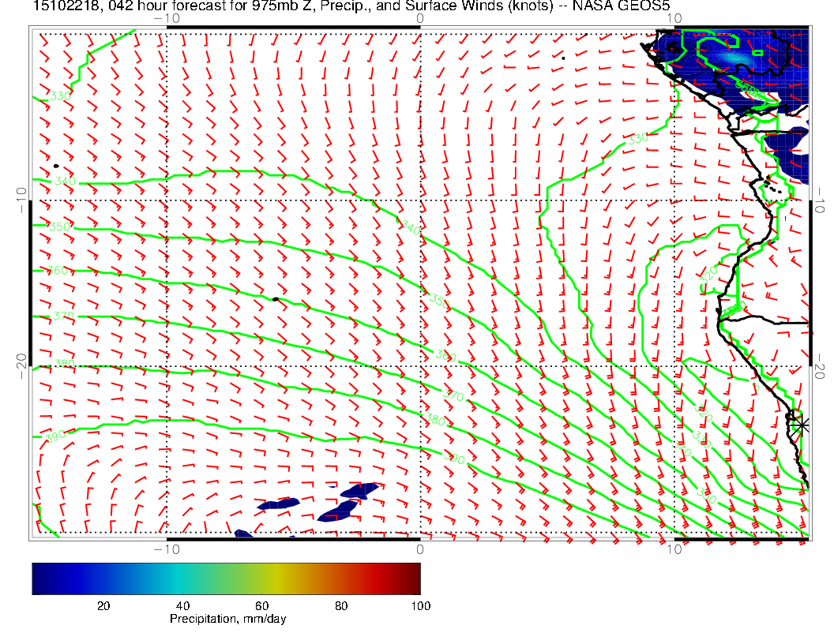Click the colorbar at the 40 mm/day mark

tap(182, 578)
